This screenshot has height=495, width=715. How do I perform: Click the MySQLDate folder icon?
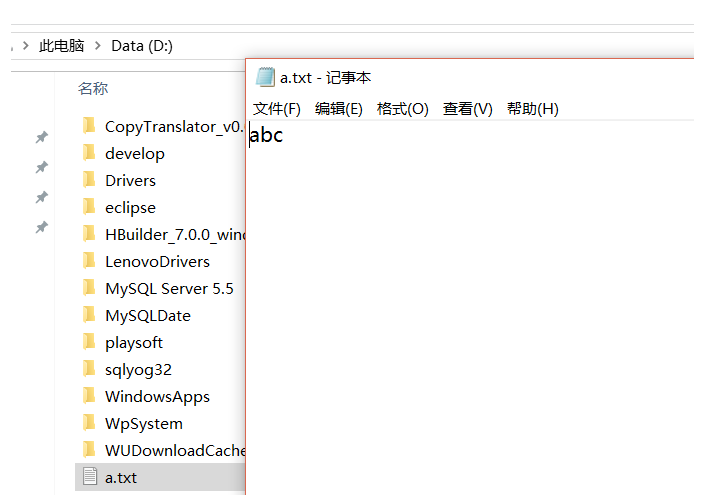[89, 315]
